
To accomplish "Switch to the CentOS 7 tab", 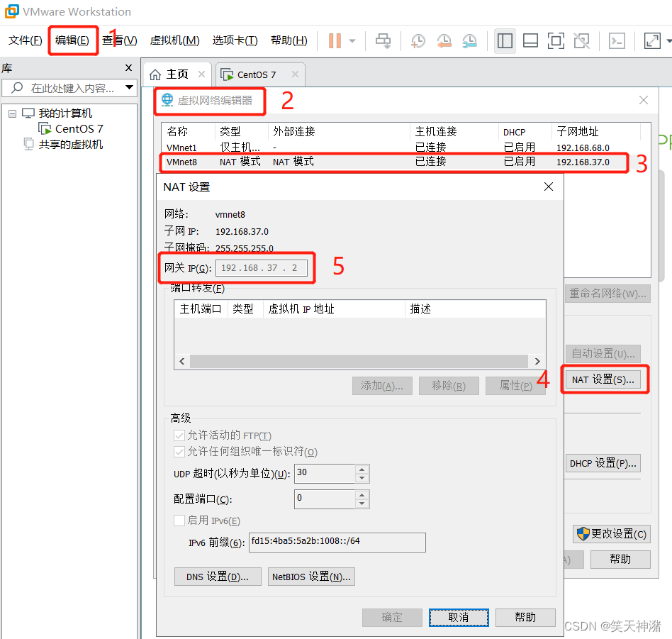I will coord(261,74).
